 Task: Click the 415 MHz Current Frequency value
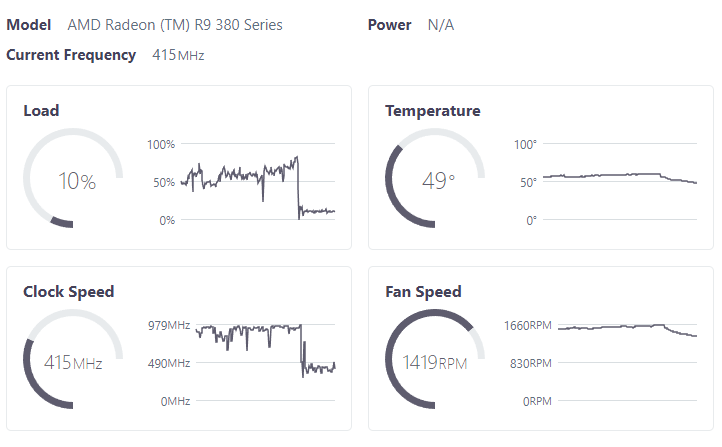coord(178,55)
